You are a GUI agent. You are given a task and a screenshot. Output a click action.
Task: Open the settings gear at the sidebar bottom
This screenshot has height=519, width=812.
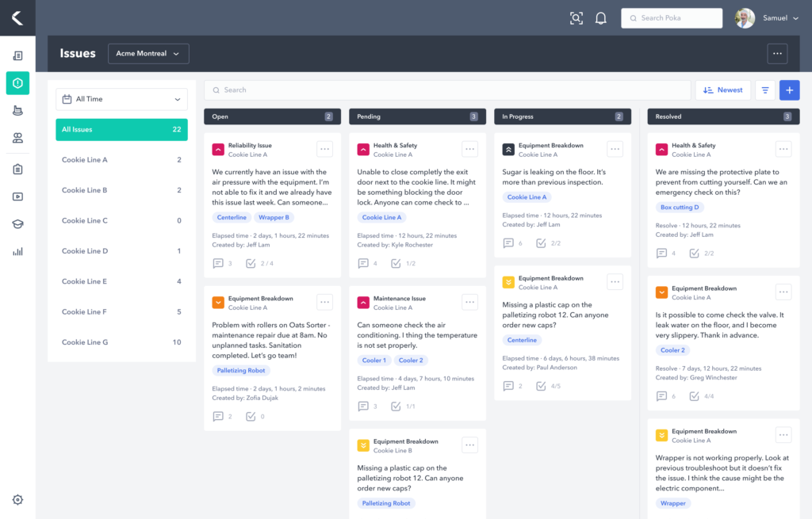pyautogui.click(x=17, y=499)
